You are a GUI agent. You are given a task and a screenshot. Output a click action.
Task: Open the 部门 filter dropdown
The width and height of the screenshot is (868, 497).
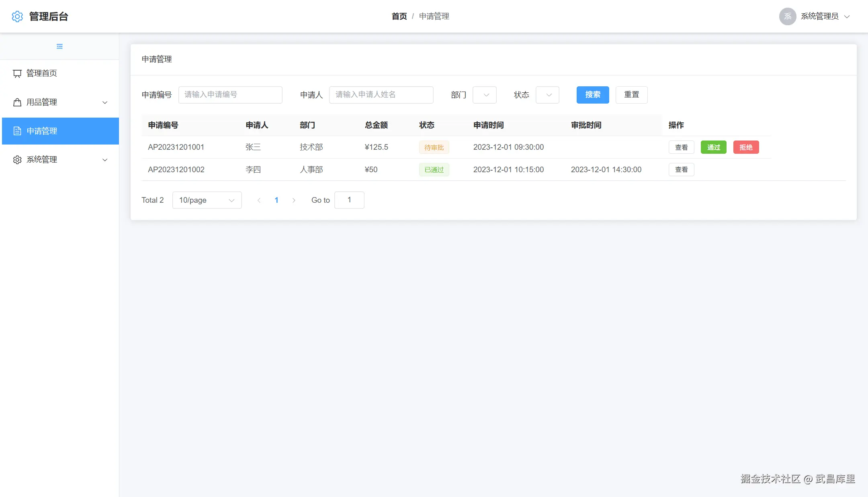[x=484, y=95]
